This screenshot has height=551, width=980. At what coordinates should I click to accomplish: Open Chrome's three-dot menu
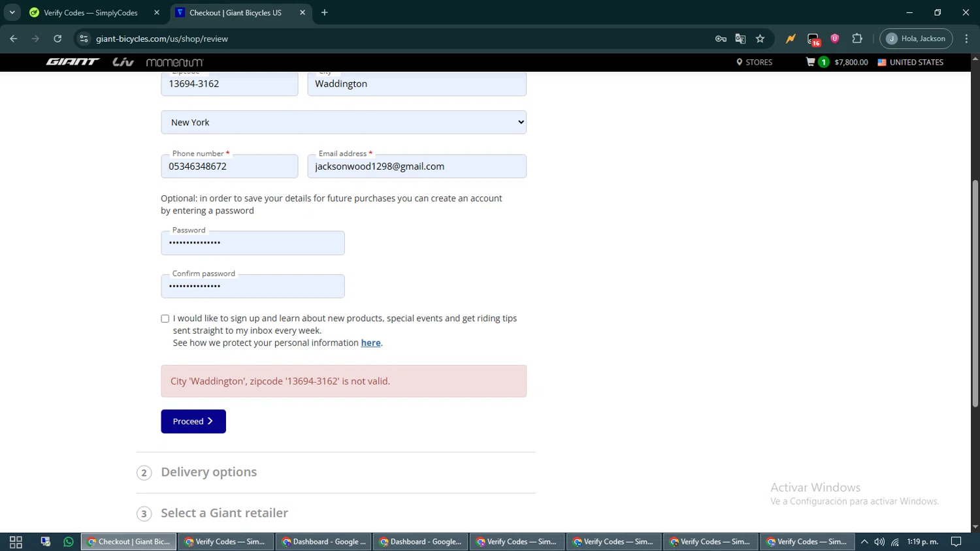(966, 39)
